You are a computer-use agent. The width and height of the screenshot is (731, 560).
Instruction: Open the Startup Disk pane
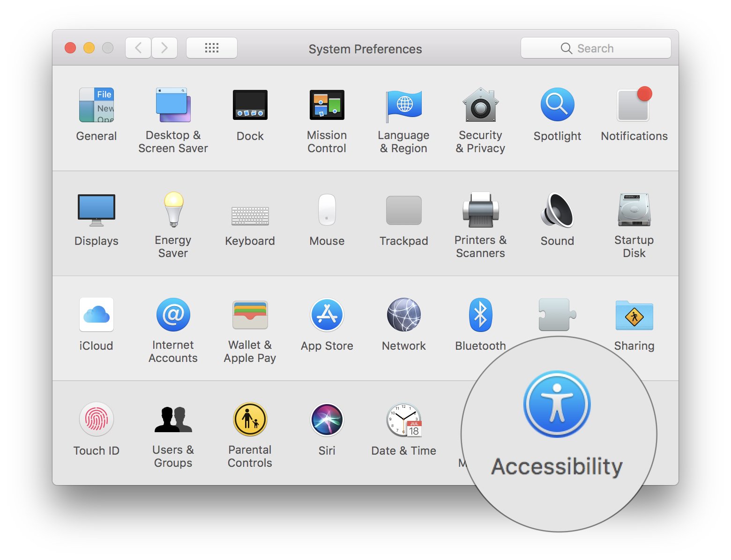coord(634,211)
